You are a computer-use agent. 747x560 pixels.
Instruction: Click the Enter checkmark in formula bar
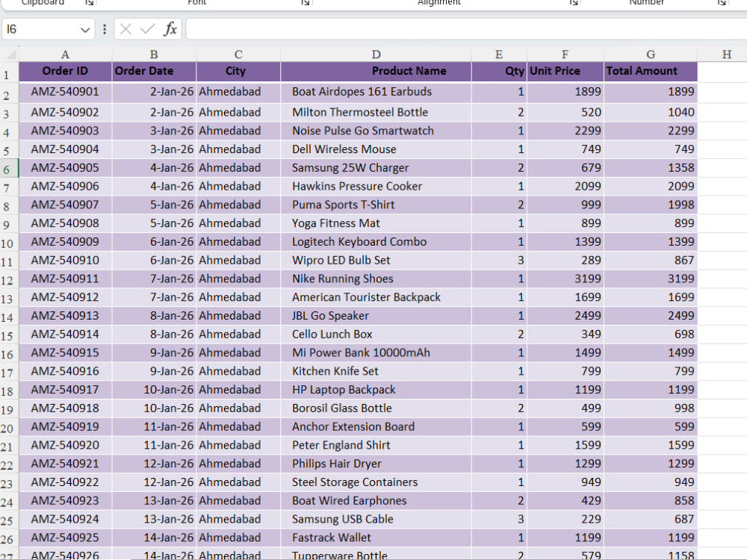(148, 29)
